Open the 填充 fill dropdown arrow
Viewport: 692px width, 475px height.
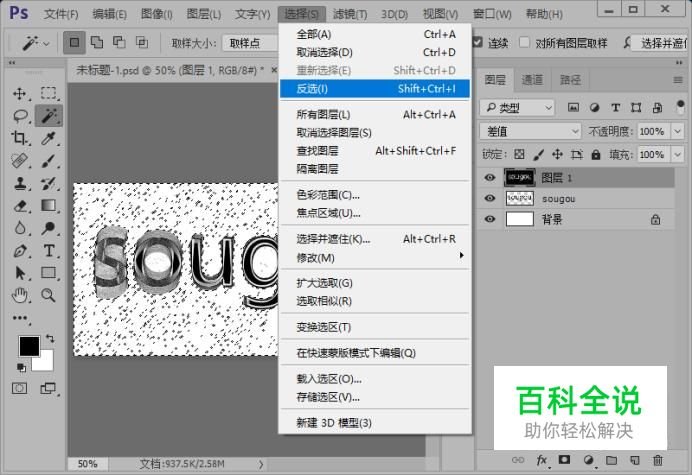click(677, 155)
